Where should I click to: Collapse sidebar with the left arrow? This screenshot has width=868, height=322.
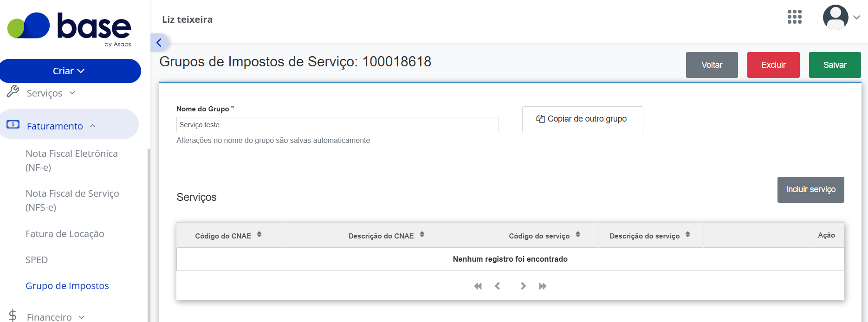(159, 43)
